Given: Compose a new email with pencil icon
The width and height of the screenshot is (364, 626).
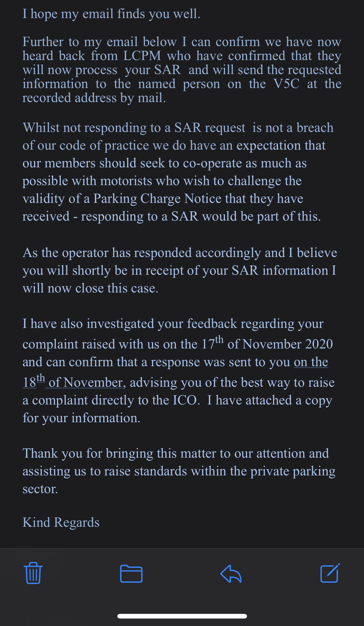Looking at the screenshot, I should (330, 573).
